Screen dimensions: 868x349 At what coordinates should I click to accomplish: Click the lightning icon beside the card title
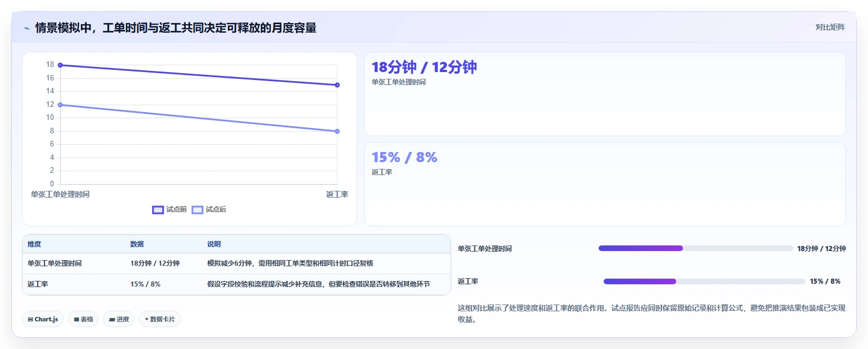(26, 28)
